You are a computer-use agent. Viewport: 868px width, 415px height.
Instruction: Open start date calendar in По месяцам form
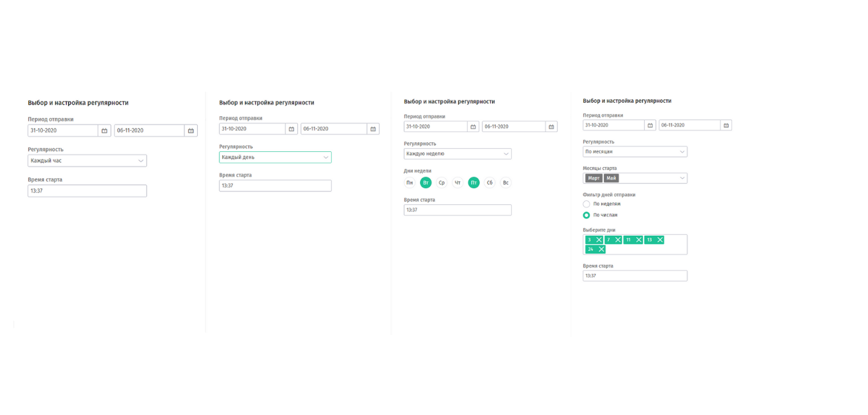coord(650,125)
